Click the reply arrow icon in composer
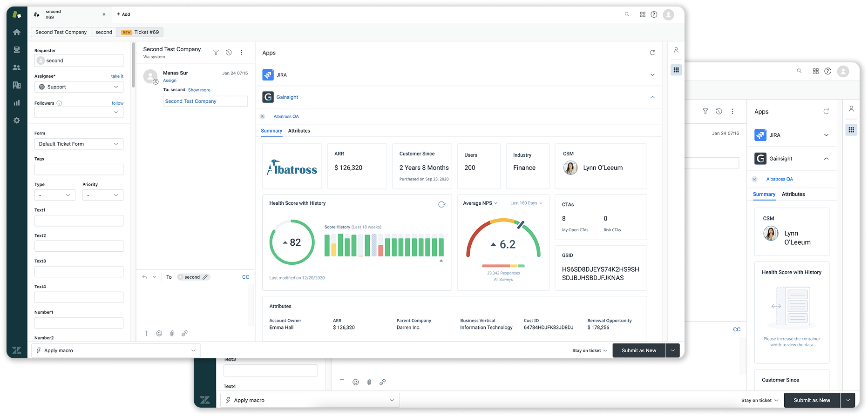This screenshot has width=868, height=416. [145, 277]
